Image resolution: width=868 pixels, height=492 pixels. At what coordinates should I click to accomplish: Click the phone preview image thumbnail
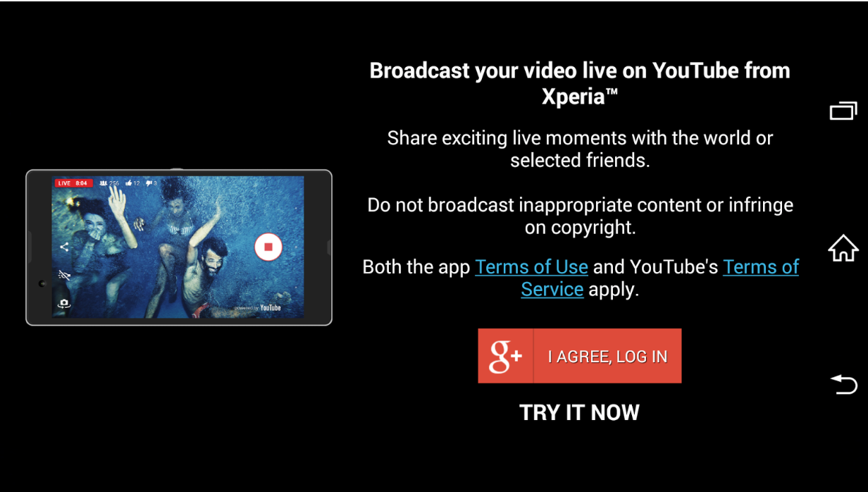click(179, 247)
